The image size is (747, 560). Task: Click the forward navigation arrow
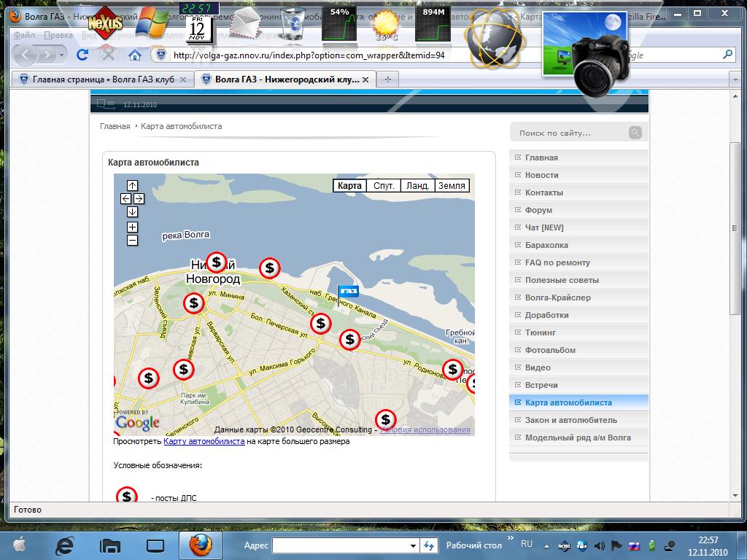(46, 55)
